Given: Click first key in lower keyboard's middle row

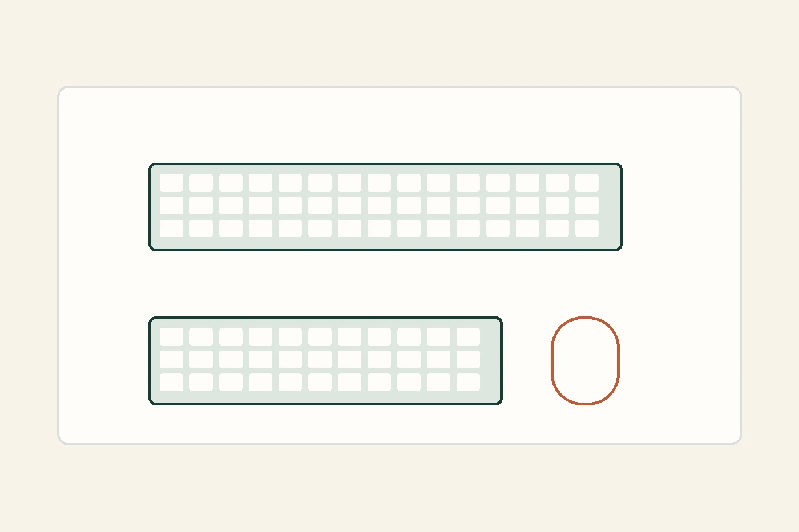Looking at the screenshot, I should pyautogui.click(x=171, y=360).
